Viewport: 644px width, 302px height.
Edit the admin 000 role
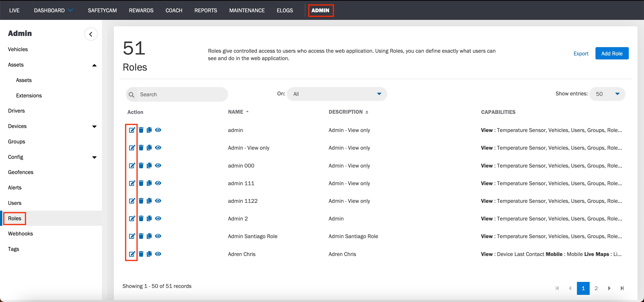(132, 165)
